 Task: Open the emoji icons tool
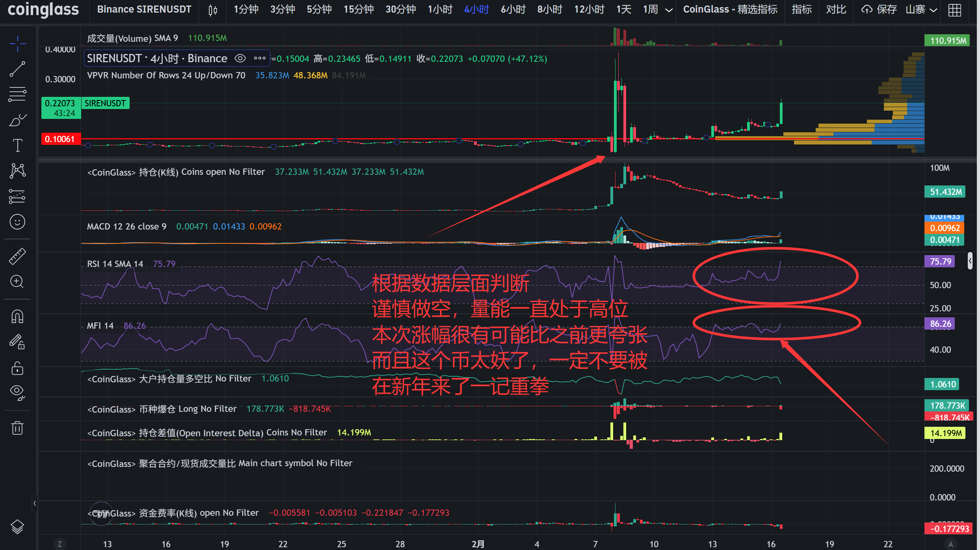point(17,222)
